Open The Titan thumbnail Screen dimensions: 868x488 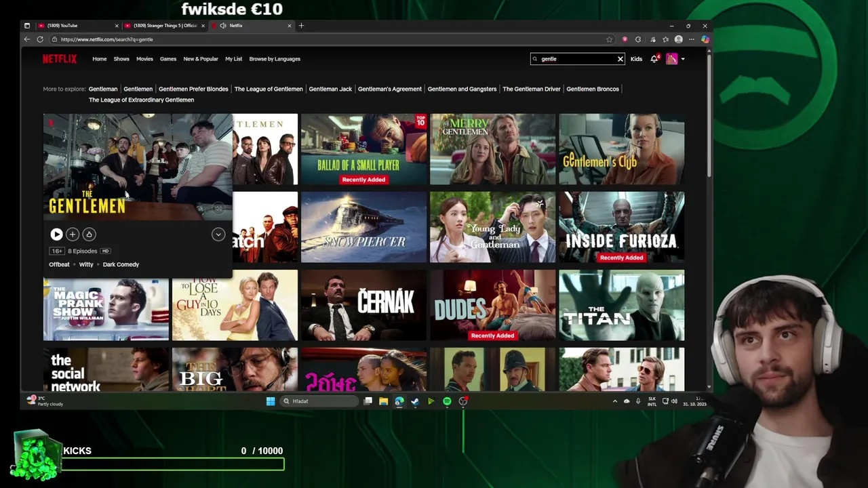pyautogui.click(x=621, y=305)
